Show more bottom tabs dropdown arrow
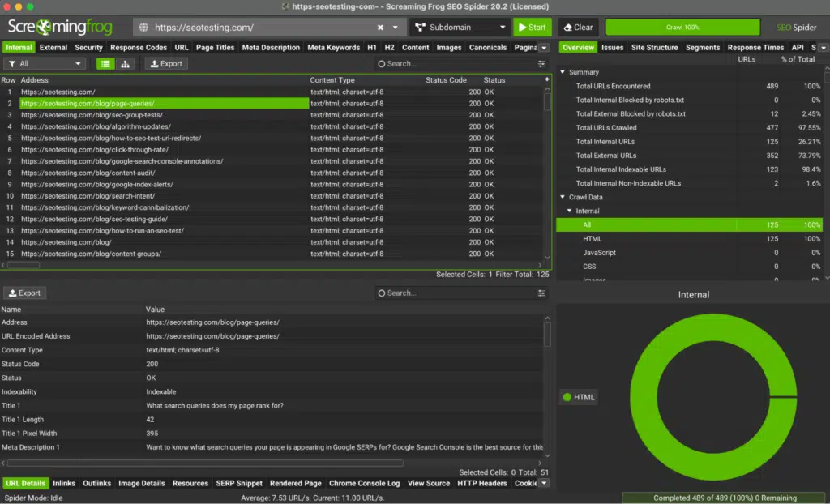Image resolution: width=830 pixels, height=504 pixels. pos(544,483)
